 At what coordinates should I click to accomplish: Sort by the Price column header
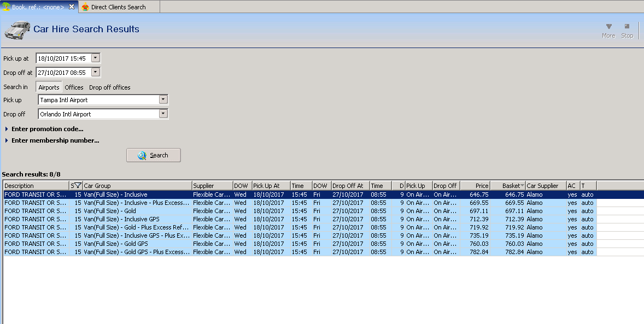(x=475, y=186)
